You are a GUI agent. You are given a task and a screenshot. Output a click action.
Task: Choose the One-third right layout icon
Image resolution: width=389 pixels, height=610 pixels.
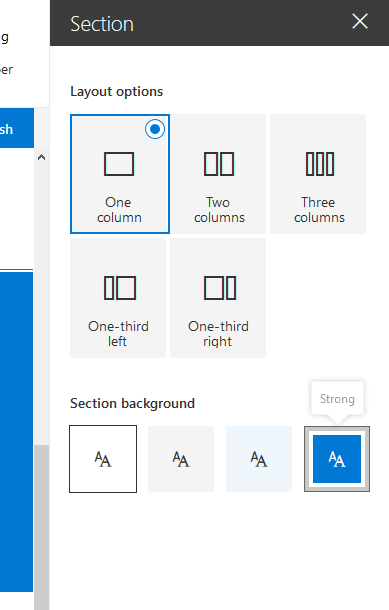pyautogui.click(x=220, y=288)
